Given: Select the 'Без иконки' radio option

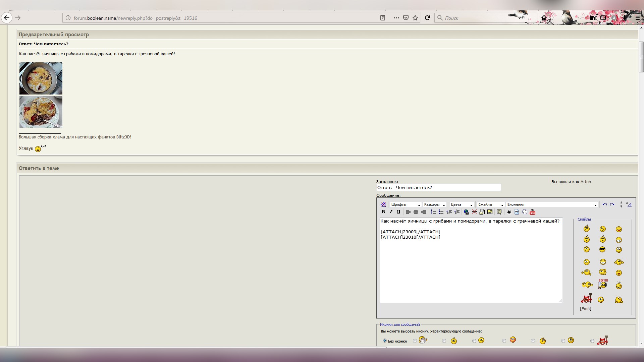Looking at the screenshot, I should click(385, 341).
